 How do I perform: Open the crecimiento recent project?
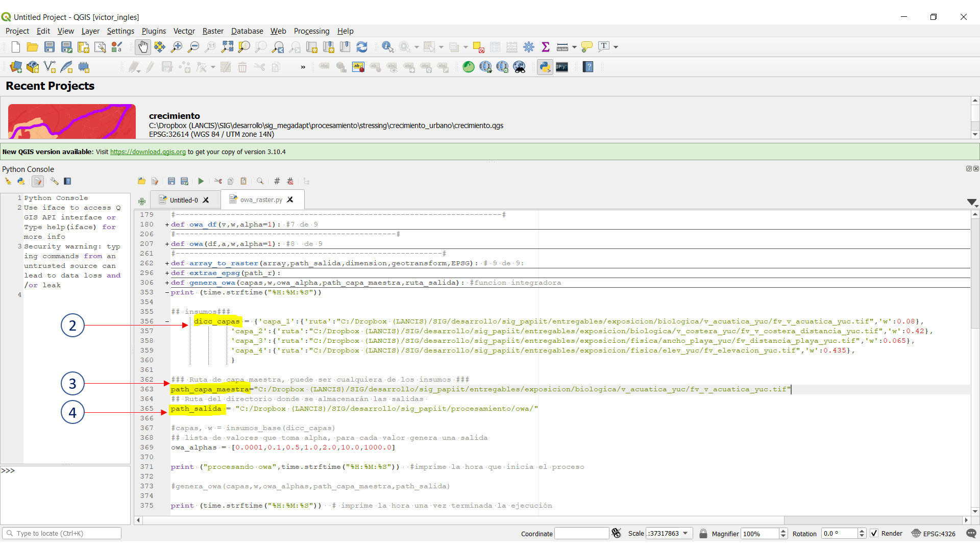coord(327,121)
